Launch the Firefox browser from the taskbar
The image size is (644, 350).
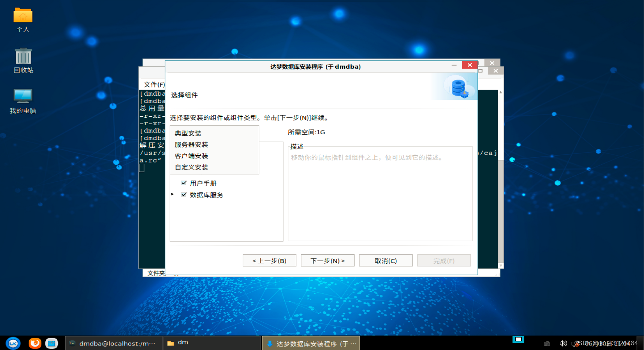click(x=35, y=343)
